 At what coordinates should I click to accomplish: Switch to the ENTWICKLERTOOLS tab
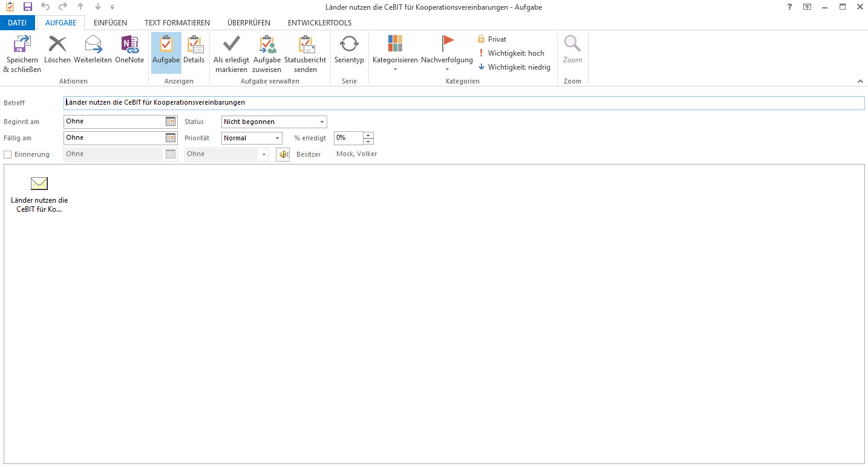pos(319,23)
